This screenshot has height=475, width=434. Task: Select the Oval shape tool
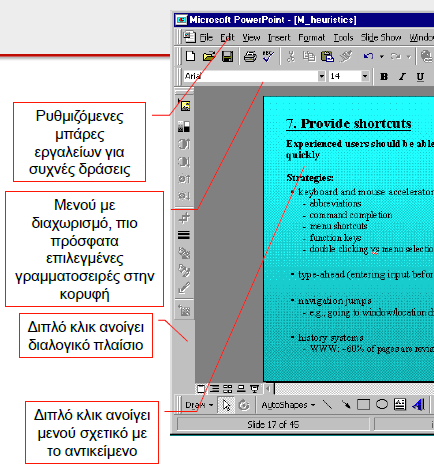click(382, 405)
